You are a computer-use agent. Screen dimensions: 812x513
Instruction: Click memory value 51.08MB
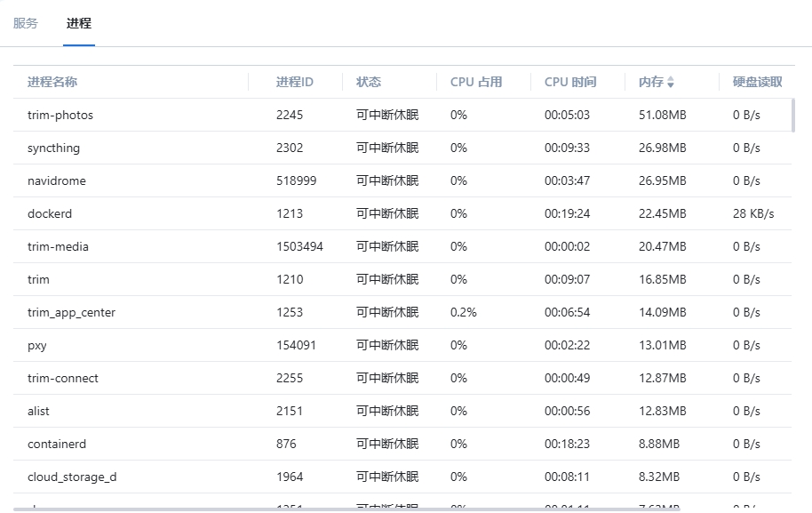pyautogui.click(x=663, y=115)
